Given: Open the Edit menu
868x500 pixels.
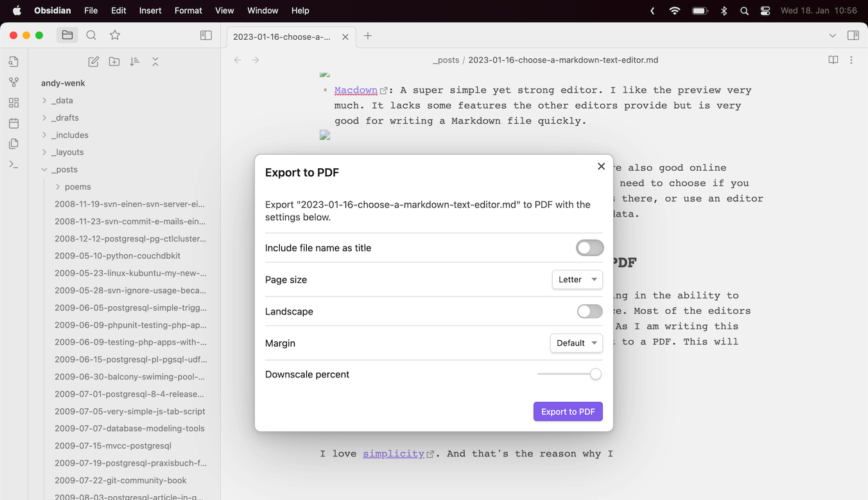Looking at the screenshot, I should pyautogui.click(x=119, y=10).
